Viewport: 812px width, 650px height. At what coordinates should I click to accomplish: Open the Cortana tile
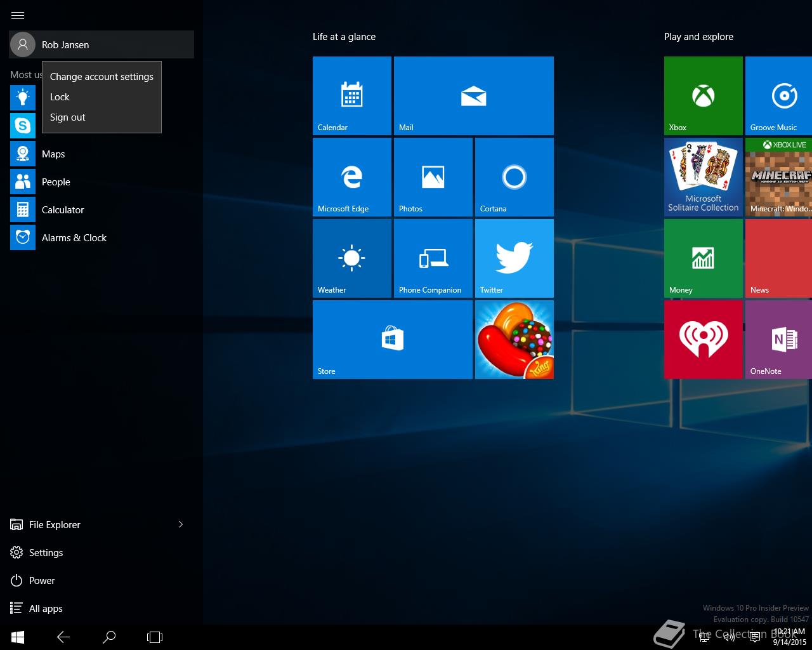tap(514, 177)
